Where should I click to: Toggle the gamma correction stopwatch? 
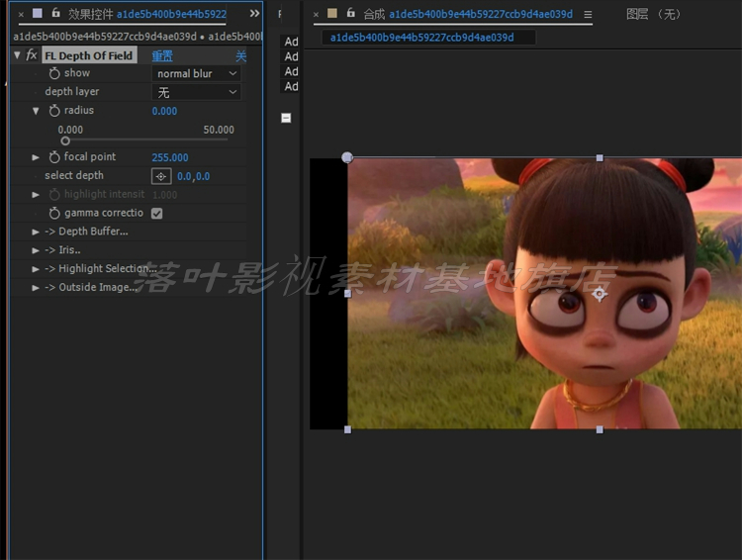click(x=54, y=213)
